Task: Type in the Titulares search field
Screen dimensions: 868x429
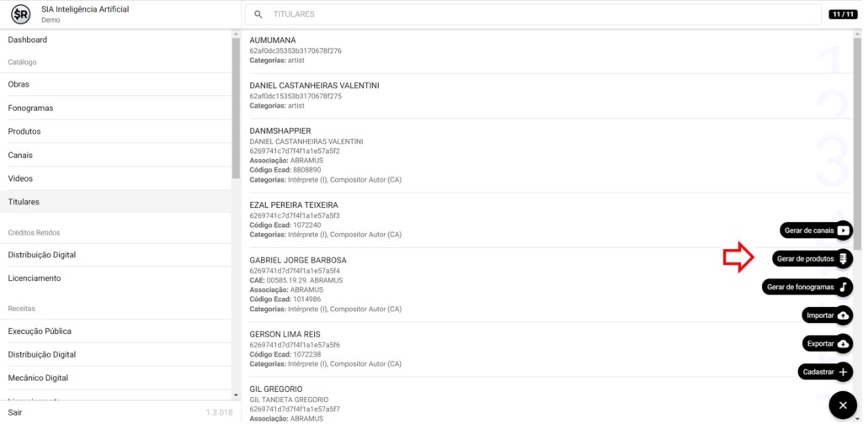Action: pyautogui.click(x=539, y=14)
